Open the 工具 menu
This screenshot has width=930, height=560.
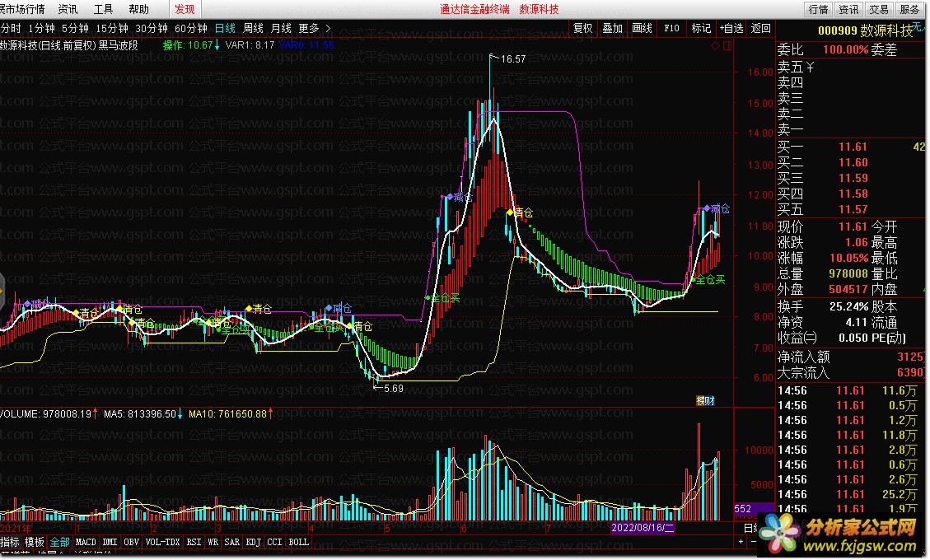103,9
